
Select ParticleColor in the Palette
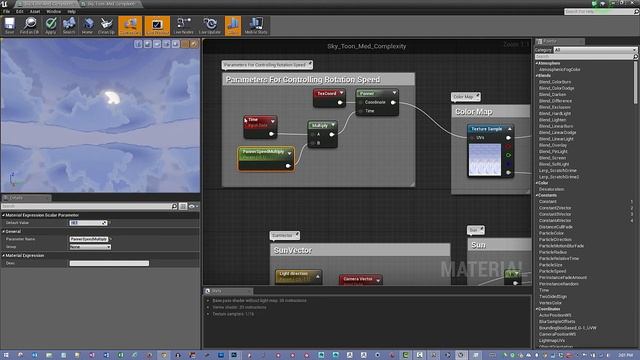(551, 233)
